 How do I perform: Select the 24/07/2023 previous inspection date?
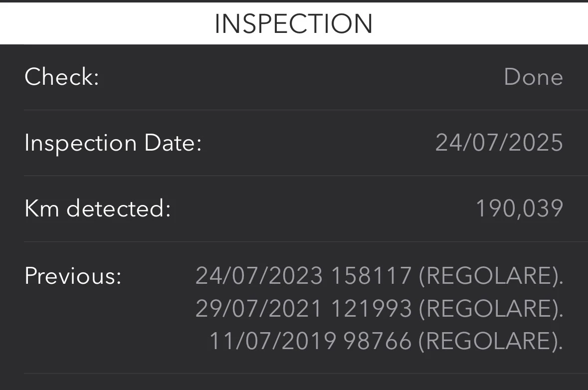pyautogui.click(x=259, y=276)
